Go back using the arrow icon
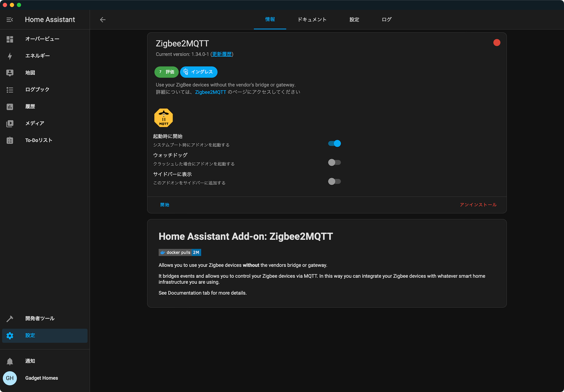The width and height of the screenshot is (564, 392). point(103,20)
